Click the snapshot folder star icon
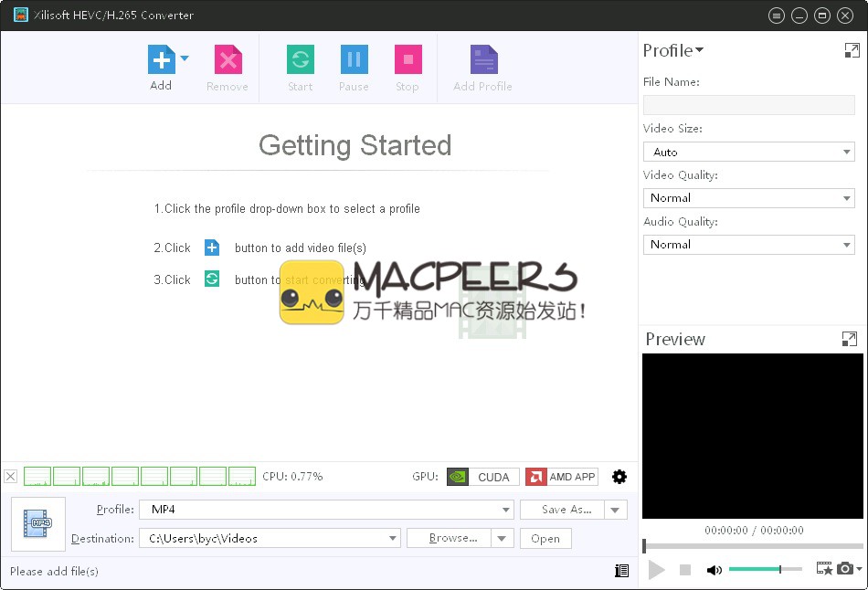This screenshot has height=590, width=868. (824, 568)
